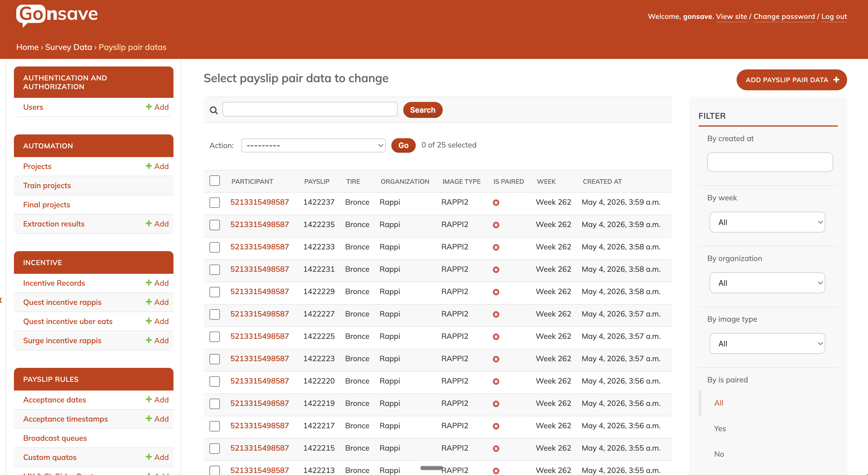
Task: Click Add next to Acceptance timestamps
Action: coord(157,419)
